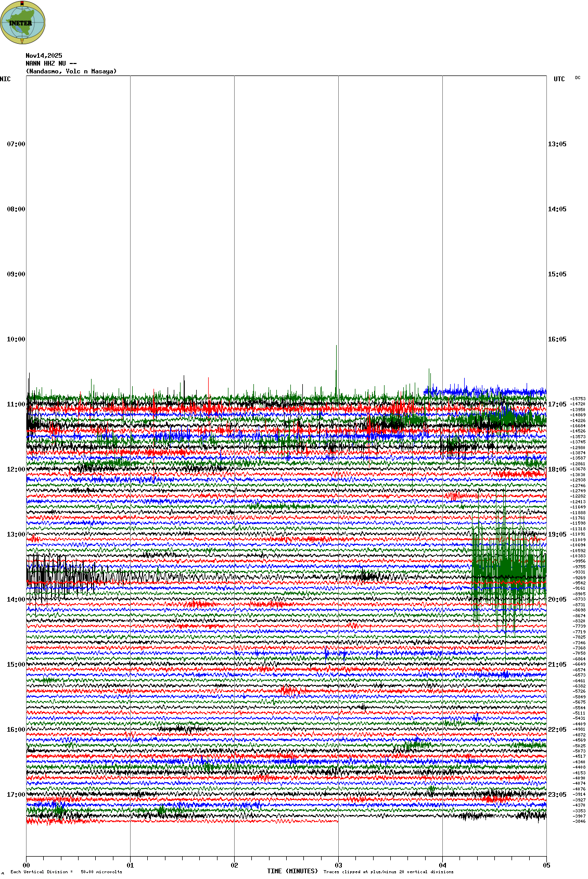Click the 17:00 local time label

point(16,795)
